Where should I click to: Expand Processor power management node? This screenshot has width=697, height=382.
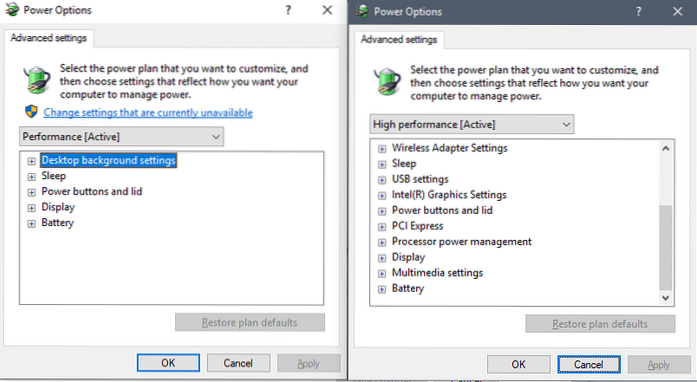[382, 242]
